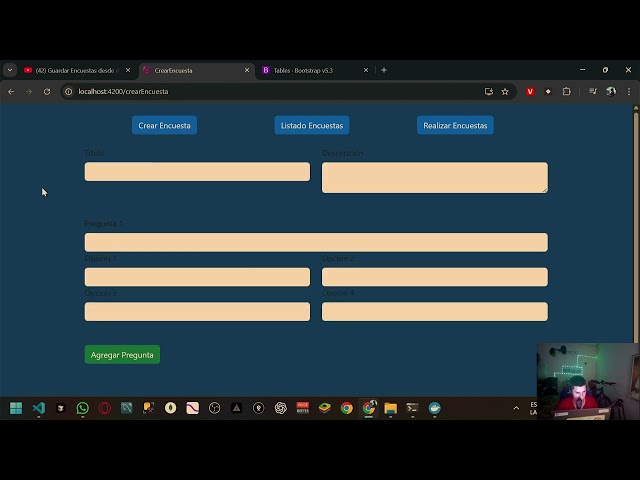Open WhatsApp from the taskbar
640x480 pixels.
(82, 408)
